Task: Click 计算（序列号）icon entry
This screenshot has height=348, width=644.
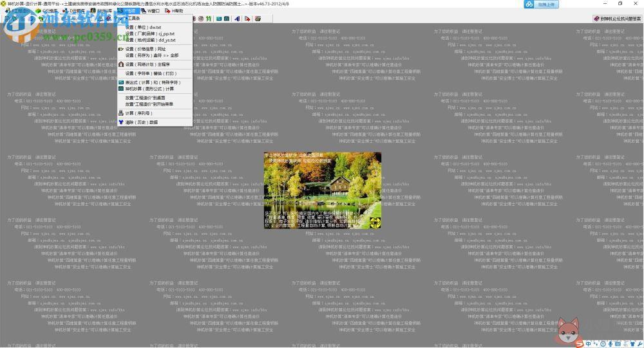Action: (155, 113)
